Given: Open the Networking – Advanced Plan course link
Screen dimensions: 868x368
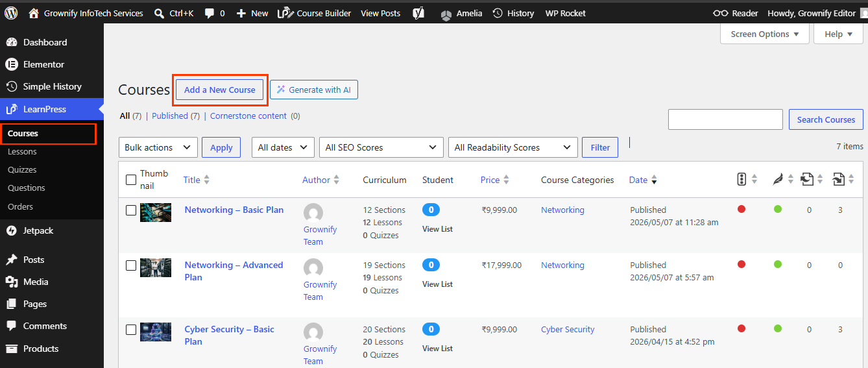Looking at the screenshot, I should coord(234,271).
